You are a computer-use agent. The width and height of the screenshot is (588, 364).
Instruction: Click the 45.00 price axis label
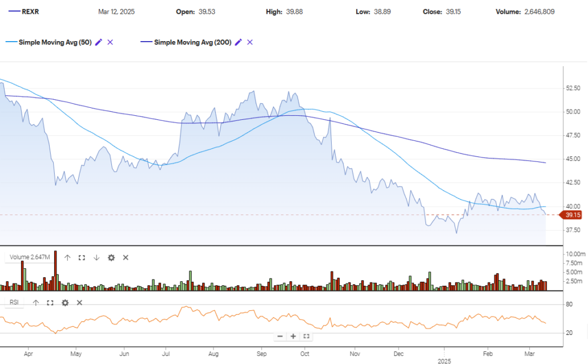point(573,159)
